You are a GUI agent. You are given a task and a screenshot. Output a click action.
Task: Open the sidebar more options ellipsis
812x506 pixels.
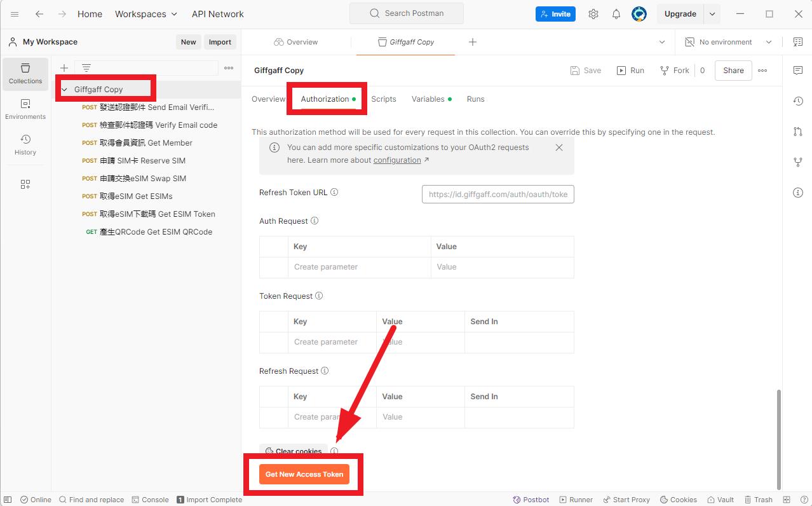tap(229, 68)
